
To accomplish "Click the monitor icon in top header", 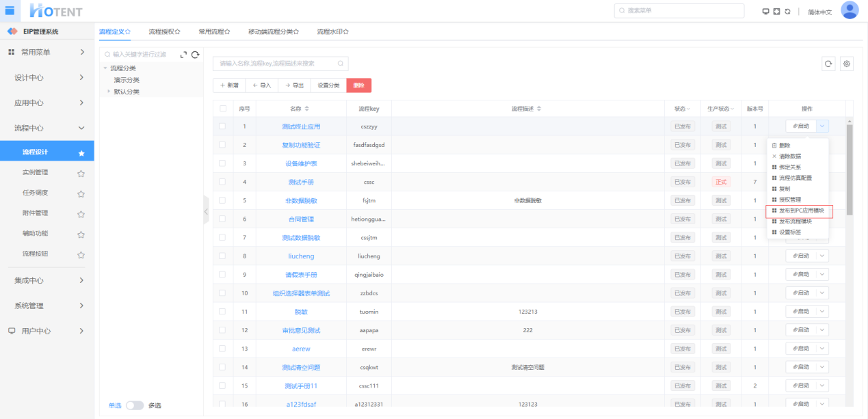I will (766, 11).
